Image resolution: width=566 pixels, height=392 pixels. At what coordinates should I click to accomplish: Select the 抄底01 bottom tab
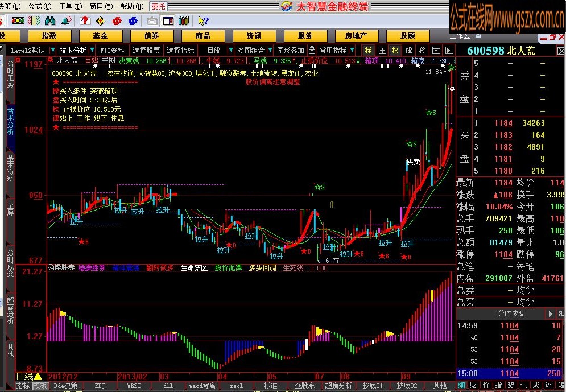point(373,386)
